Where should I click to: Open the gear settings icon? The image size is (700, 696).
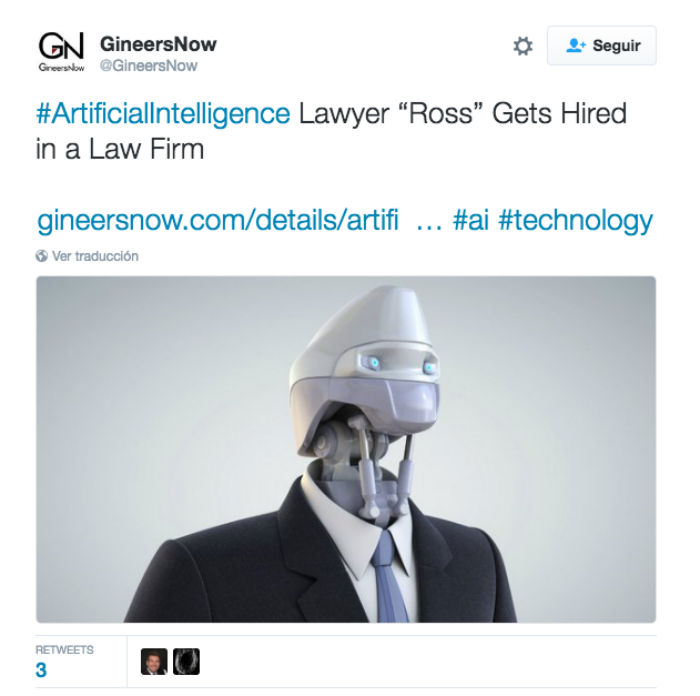coord(523,46)
